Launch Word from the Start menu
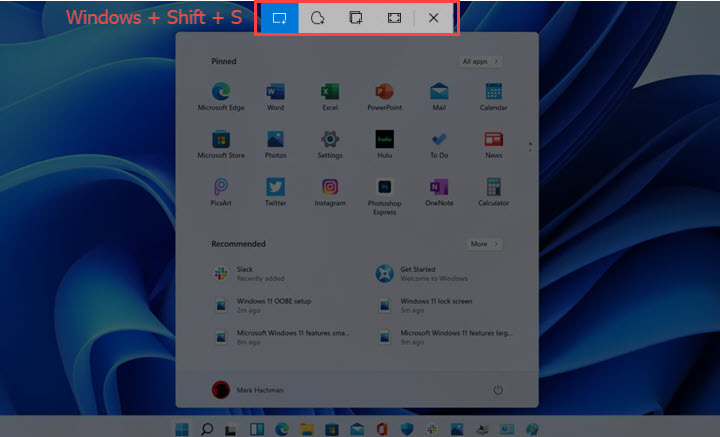Screen dimensions: 720x437 [276, 97]
